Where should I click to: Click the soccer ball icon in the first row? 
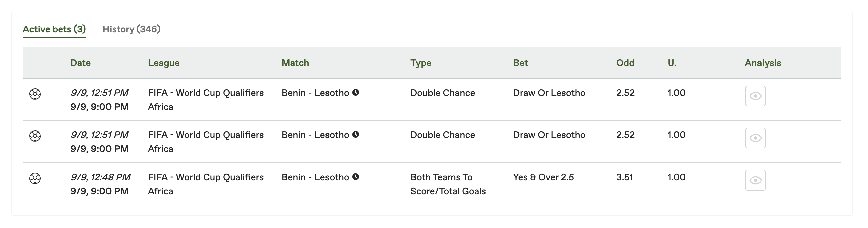pyautogui.click(x=35, y=94)
